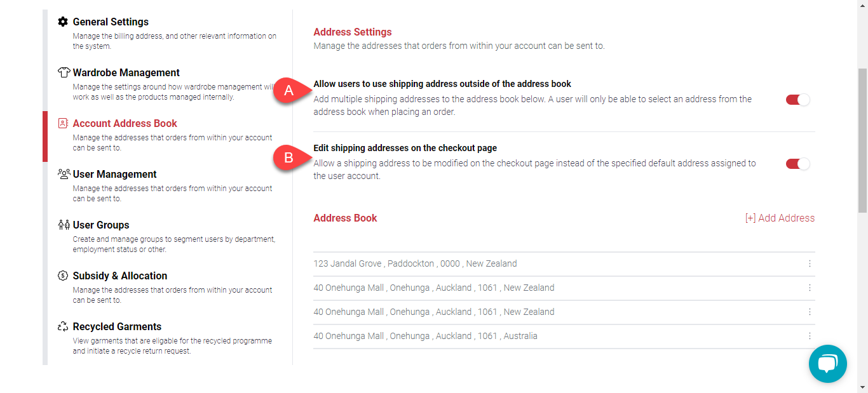The width and height of the screenshot is (868, 393).
Task: Click the Subsidy & Allocation dollar icon
Action: 63,276
